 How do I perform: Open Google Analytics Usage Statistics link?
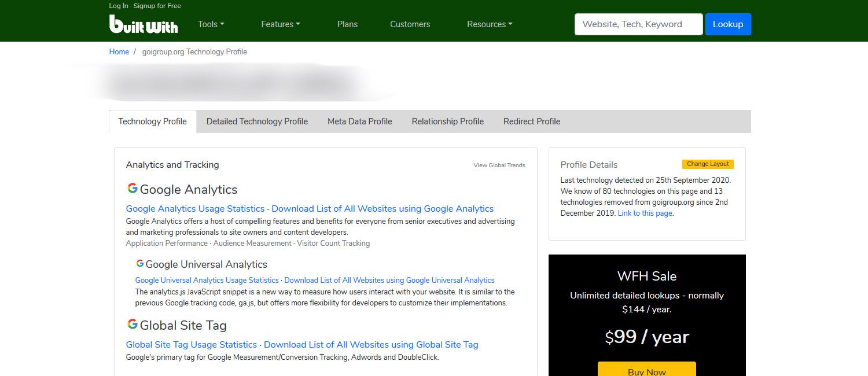[195, 209]
